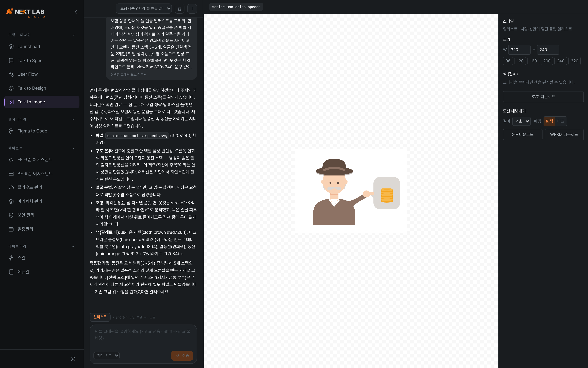Screen dimensions: 588x368
Task: Click the 일러스트 style chip
Action: (100, 317)
